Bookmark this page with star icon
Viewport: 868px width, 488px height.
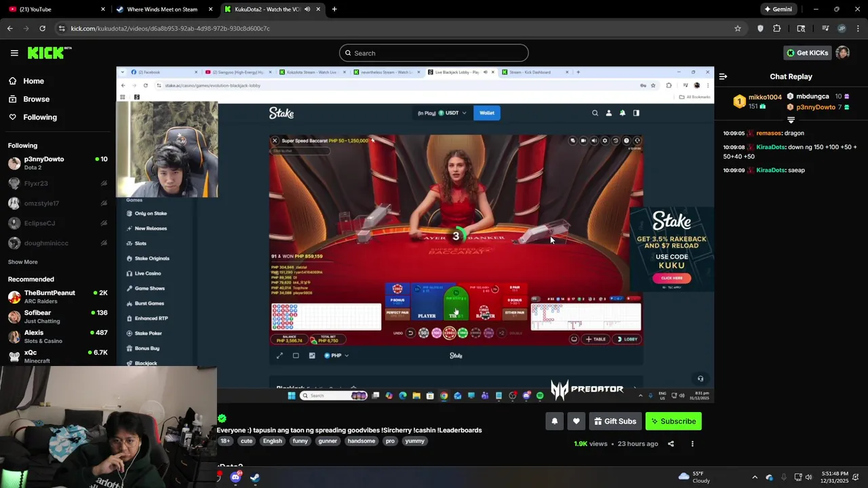click(x=738, y=28)
